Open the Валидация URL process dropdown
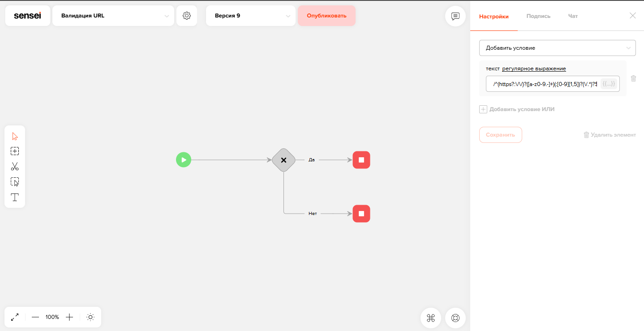This screenshot has height=331, width=644. click(x=113, y=16)
